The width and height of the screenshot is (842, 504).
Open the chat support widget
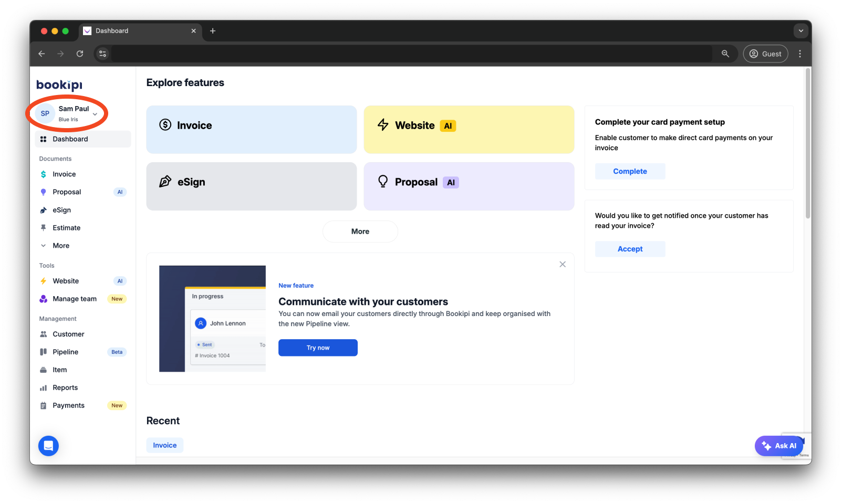point(48,445)
